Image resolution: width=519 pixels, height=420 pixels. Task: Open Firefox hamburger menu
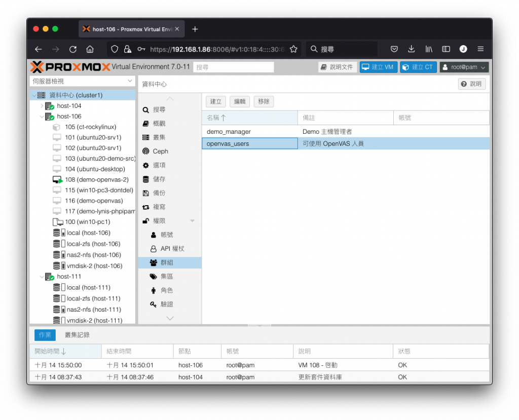point(480,49)
